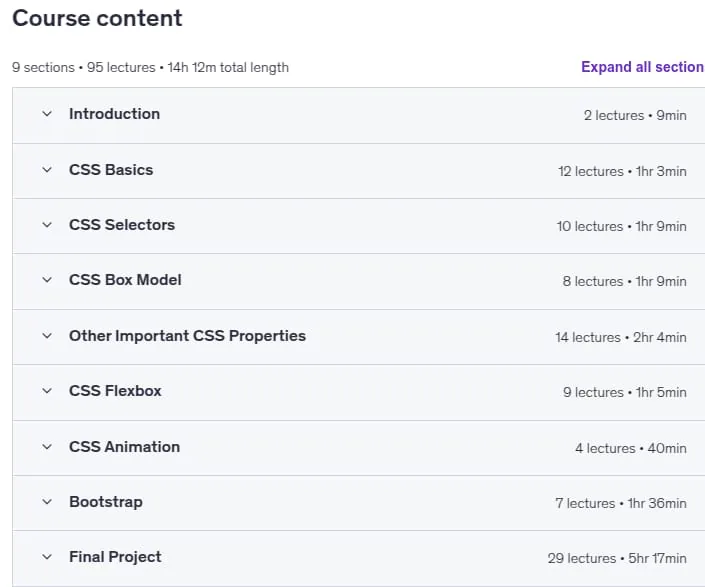Image resolution: width=705 pixels, height=587 pixels.
Task: Click the 29 lectures 5hr 17min label
Action: point(617,558)
